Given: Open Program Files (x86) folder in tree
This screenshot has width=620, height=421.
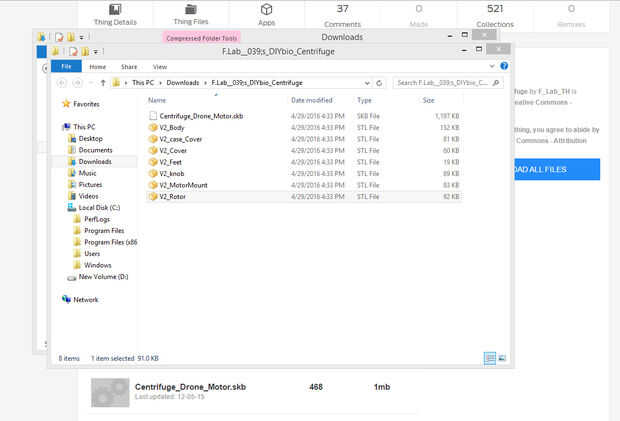Looking at the screenshot, I should [x=110, y=242].
